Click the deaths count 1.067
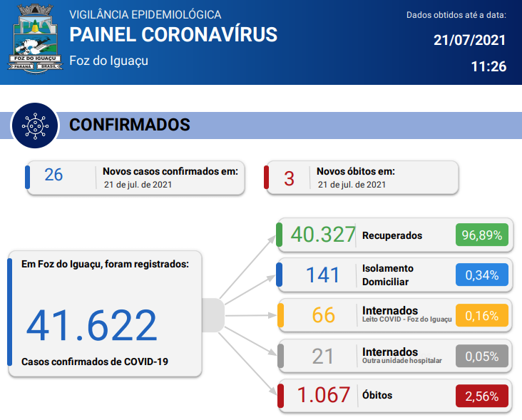 pyautogui.click(x=323, y=395)
